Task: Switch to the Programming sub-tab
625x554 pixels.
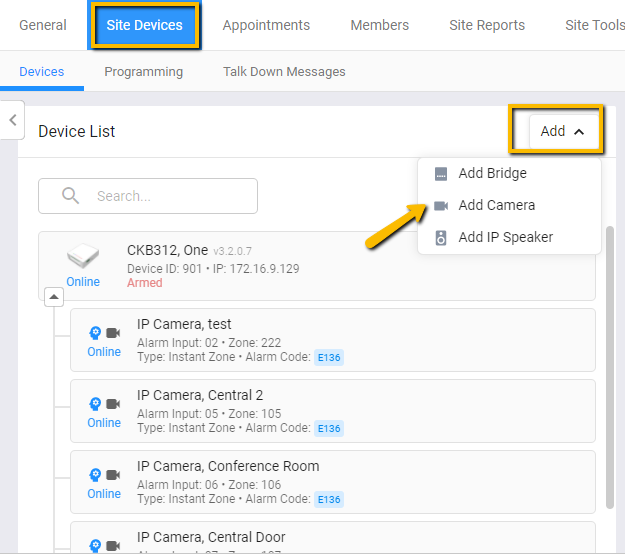Action: coord(143,72)
